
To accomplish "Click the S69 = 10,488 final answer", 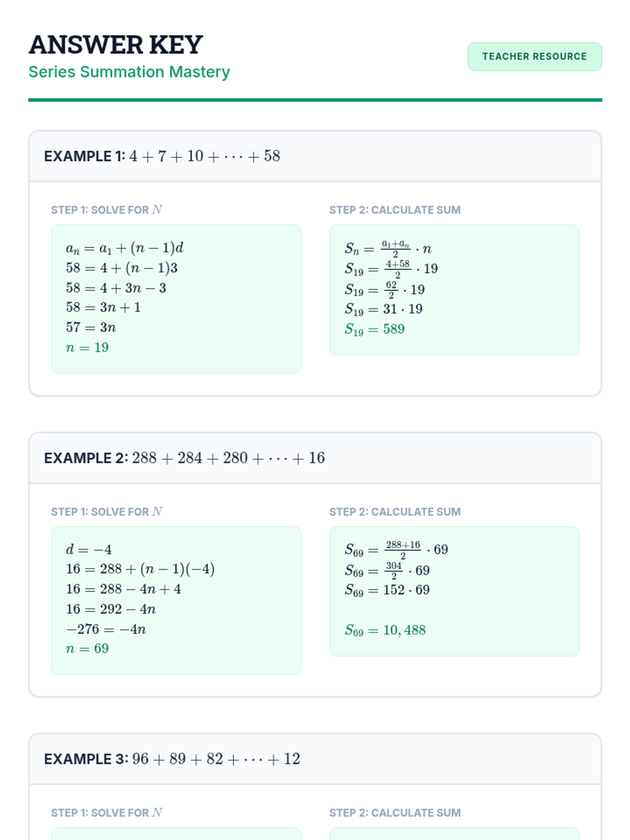I will pyautogui.click(x=385, y=630).
